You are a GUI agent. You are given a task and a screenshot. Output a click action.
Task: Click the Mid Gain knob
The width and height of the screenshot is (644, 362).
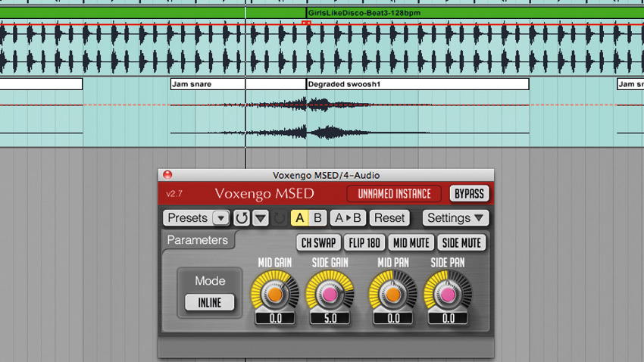coord(275,295)
